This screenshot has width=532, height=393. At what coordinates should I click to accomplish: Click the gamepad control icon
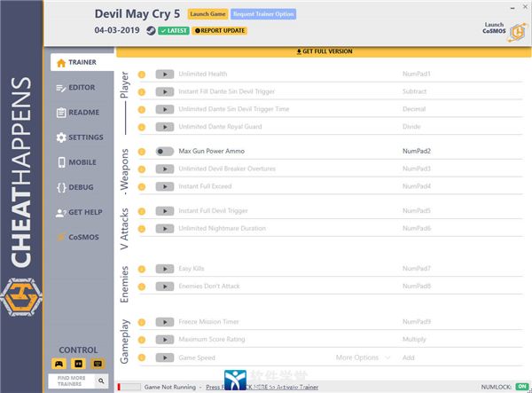[x=59, y=364]
